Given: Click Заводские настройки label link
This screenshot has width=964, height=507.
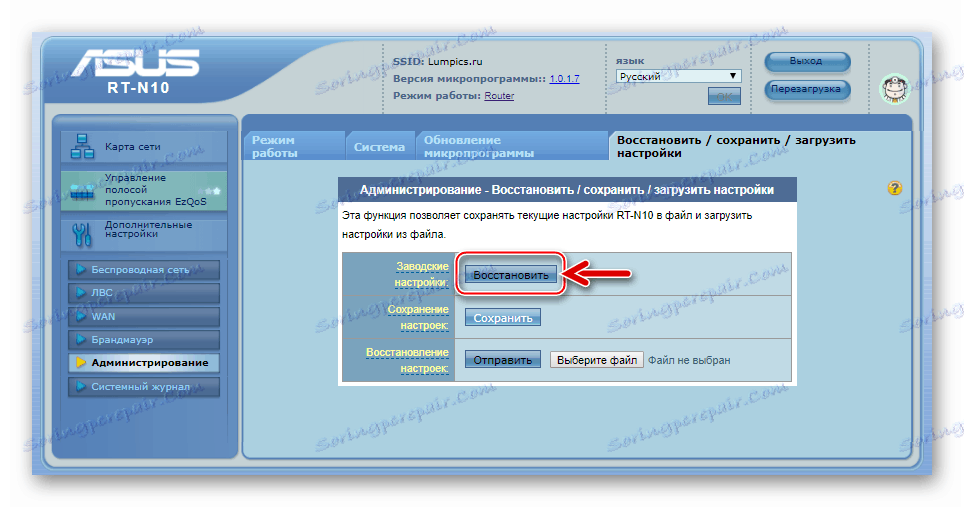Looking at the screenshot, I should pos(422,274).
